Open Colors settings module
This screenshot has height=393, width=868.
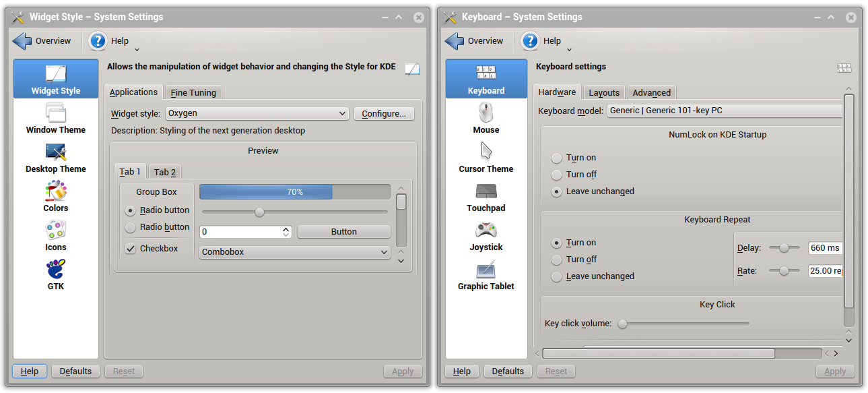point(56,197)
